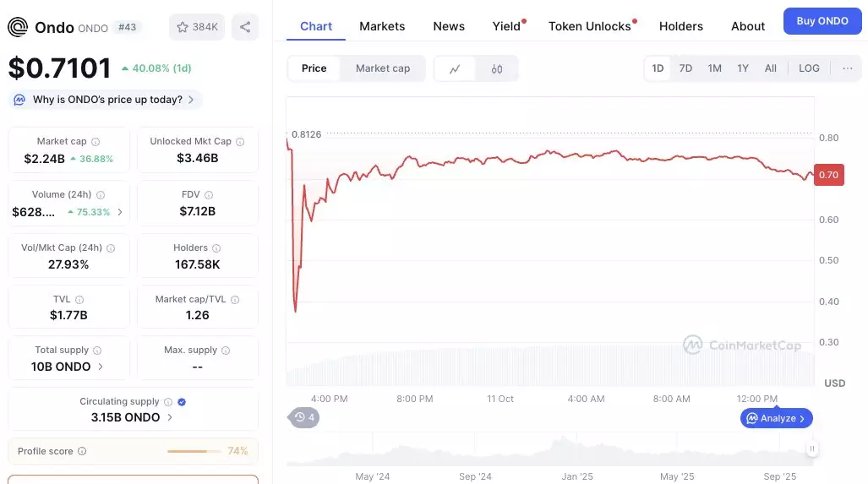
Task: Expand Total supply 10B ONDO details
Action: click(x=101, y=367)
